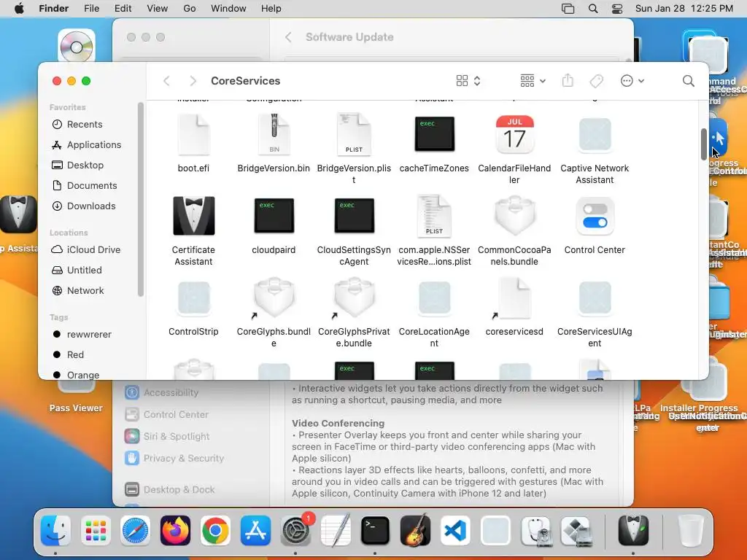
Task: Open the group-by options dropdown
Action: click(x=533, y=80)
